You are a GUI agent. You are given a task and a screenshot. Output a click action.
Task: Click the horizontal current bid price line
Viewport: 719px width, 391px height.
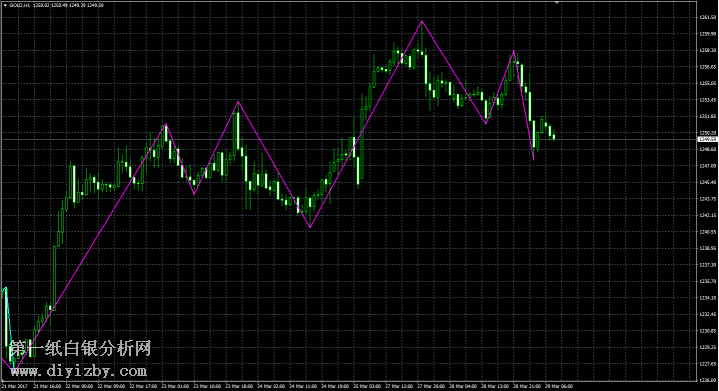tap(348, 139)
